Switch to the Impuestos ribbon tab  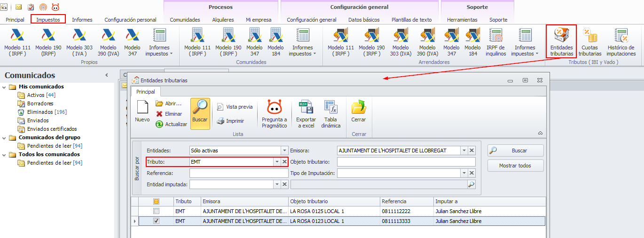click(x=48, y=20)
